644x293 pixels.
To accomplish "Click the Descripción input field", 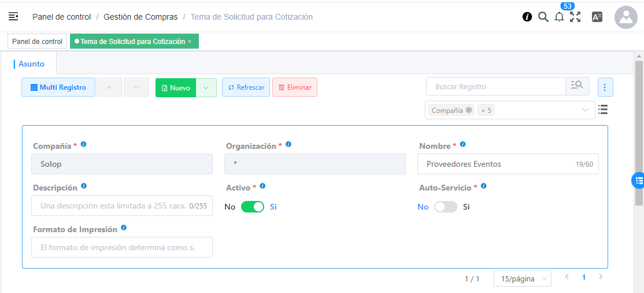I will (113, 206).
